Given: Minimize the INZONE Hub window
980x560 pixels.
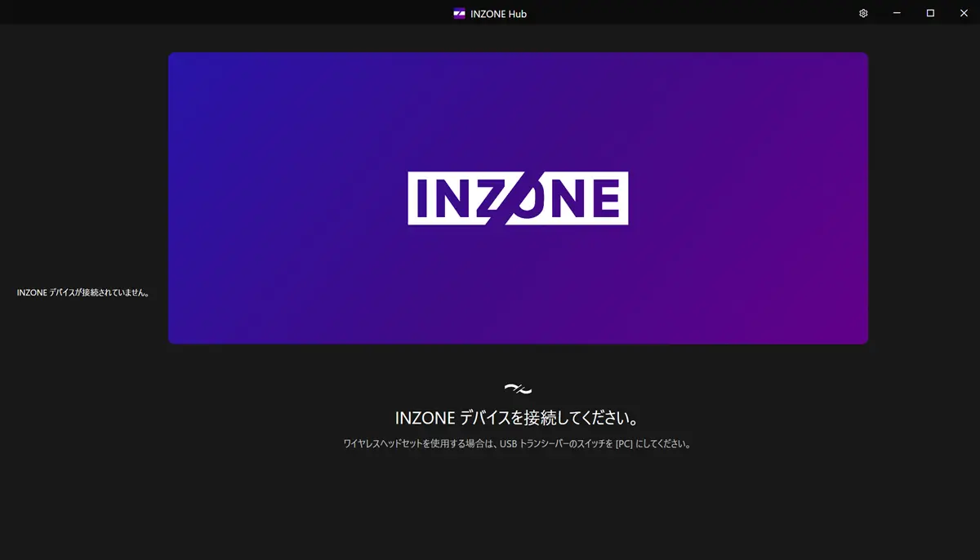Looking at the screenshot, I should point(897,13).
